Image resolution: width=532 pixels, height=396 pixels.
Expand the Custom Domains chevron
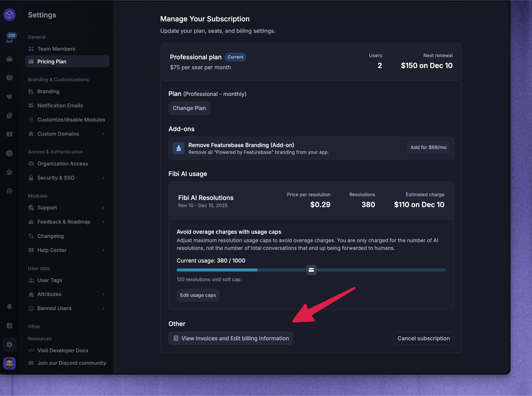[103, 134]
